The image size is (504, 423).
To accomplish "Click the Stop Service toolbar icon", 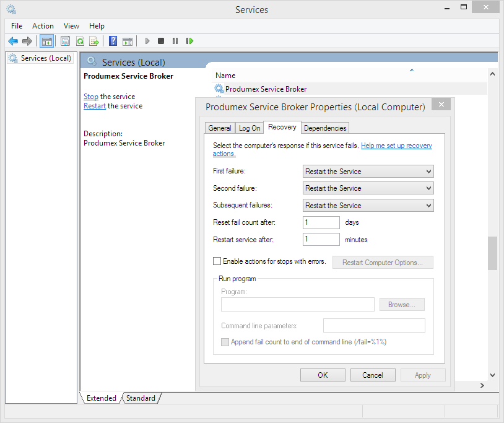I will [161, 41].
